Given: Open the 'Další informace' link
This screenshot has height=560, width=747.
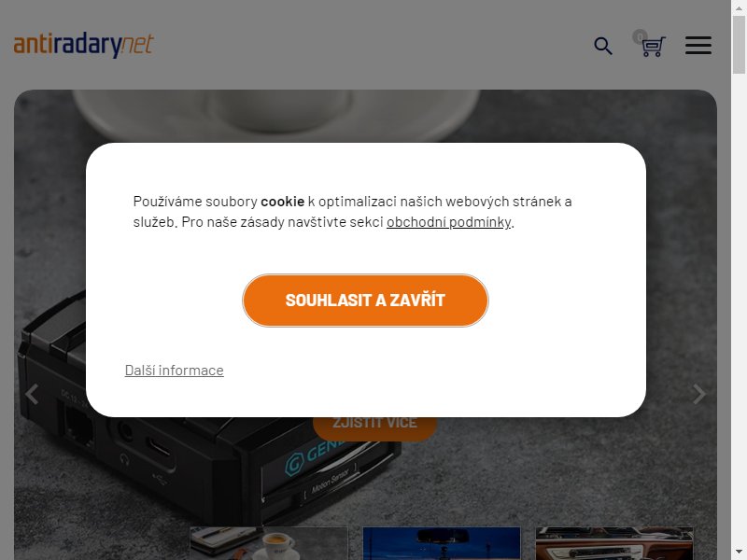Looking at the screenshot, I should [x=174, y=370].
